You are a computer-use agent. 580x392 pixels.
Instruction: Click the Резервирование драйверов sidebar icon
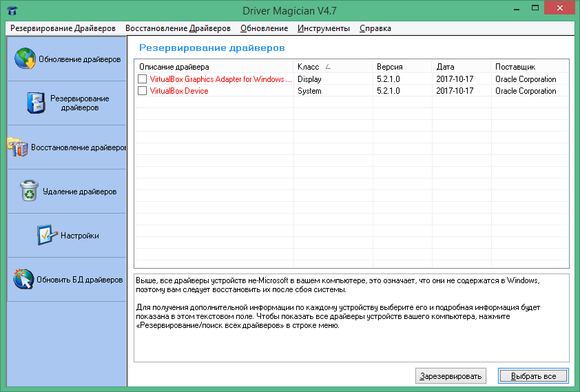[x=34, y=103]
